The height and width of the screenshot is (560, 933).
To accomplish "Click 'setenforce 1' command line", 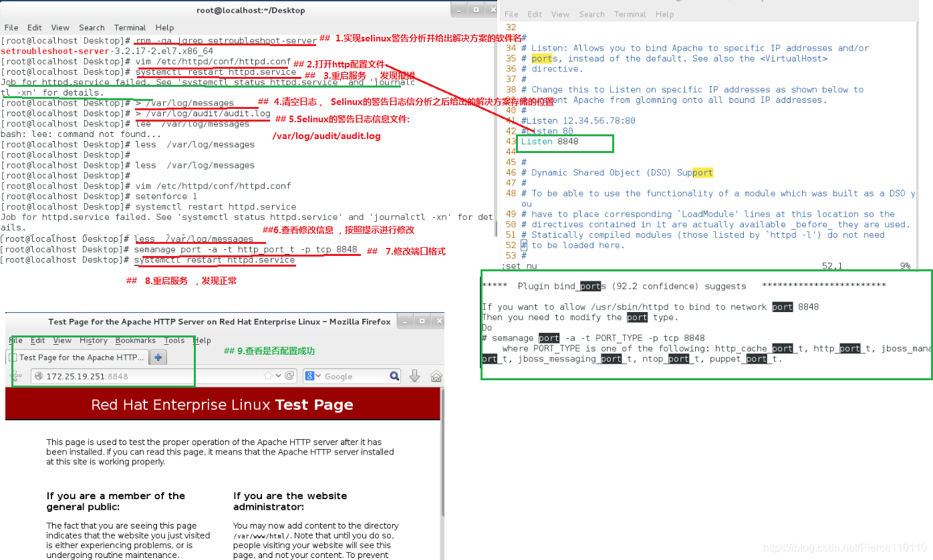I will click(x=166, y=196).
